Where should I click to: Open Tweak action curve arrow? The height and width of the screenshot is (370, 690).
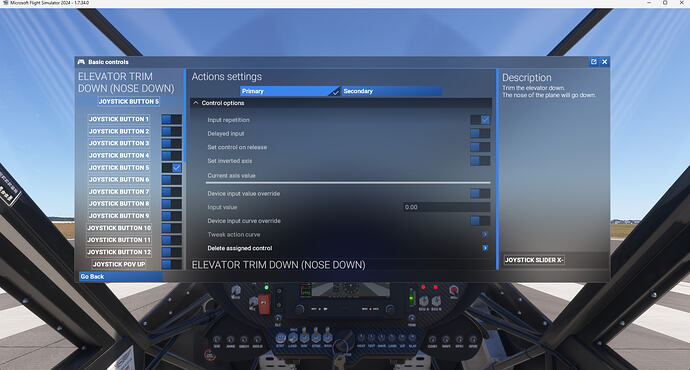click(x=484, y=234)
